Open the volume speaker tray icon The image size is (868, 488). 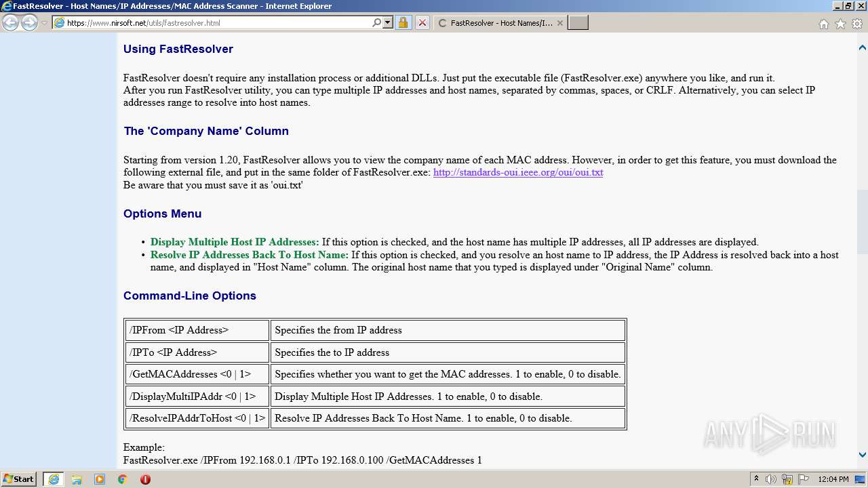point(771,479)
